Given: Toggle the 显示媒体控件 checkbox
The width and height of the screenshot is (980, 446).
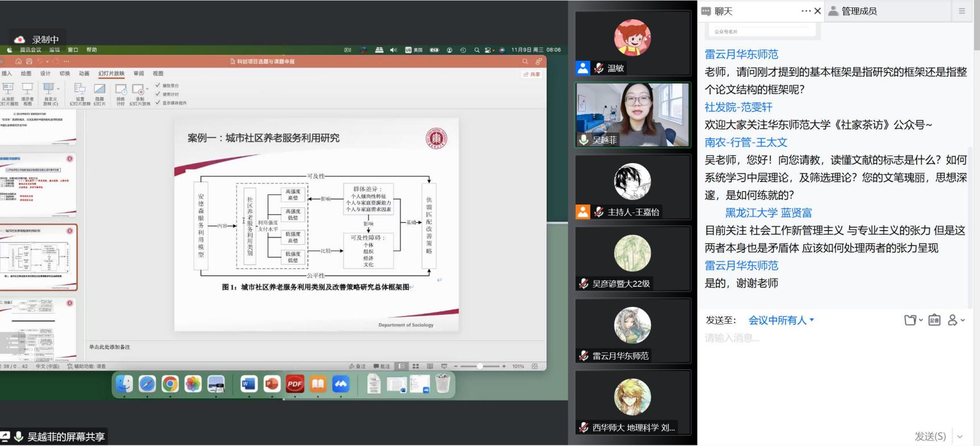Looking at the screenshot, I should coord(158,103).
